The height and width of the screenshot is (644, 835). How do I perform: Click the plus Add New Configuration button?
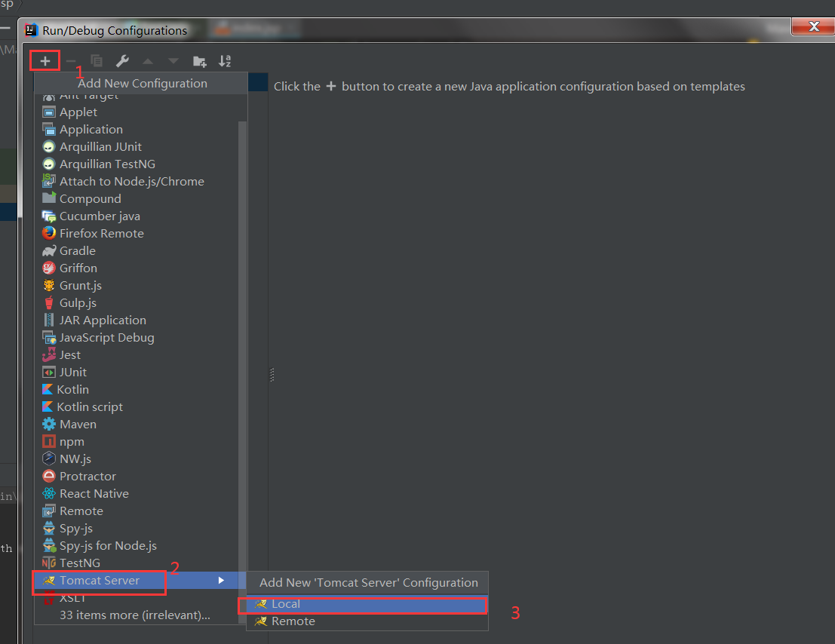point(45,60)
